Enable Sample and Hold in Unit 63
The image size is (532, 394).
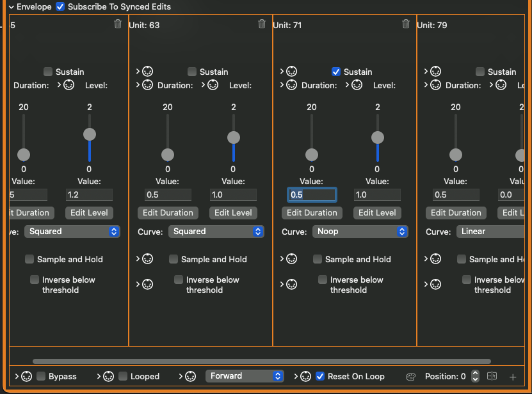pos(173,259)
